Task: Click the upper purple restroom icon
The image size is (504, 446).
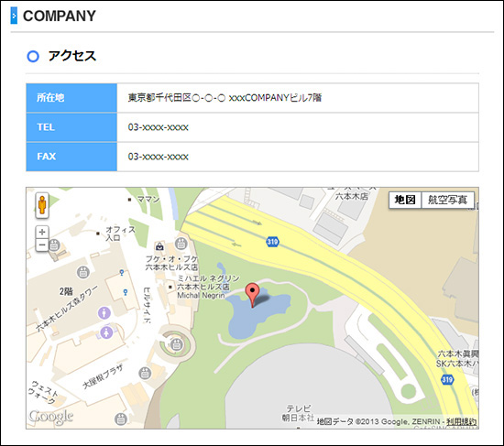Action: [x=104, y=312]
